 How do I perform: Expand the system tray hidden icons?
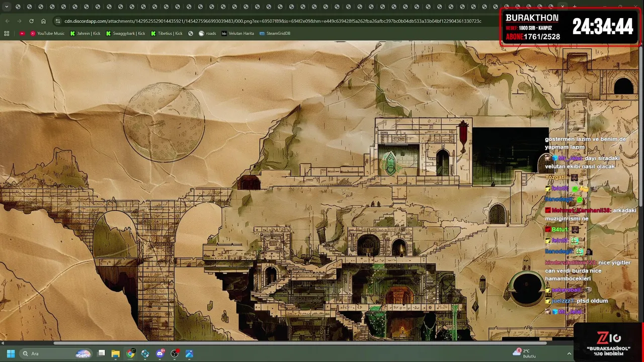(x=570, y=353)
